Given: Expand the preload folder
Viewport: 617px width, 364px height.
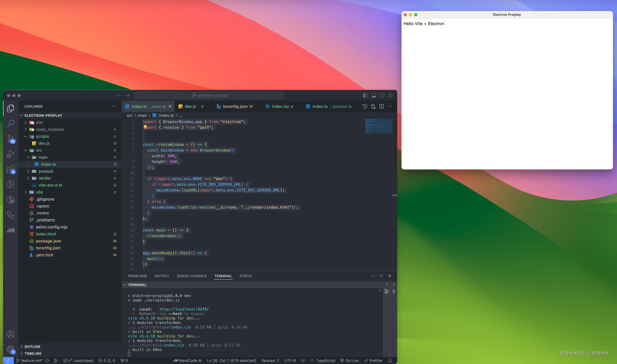Looking at the screenshot, I should (x=45, y=171).
